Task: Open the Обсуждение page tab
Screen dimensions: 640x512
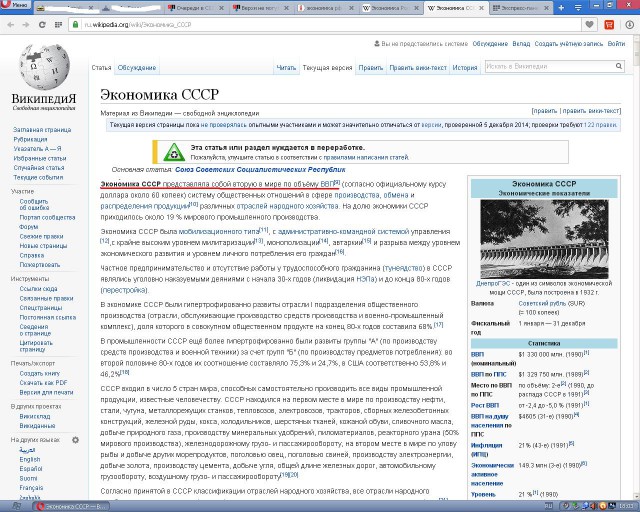Action: click(137, 68)
